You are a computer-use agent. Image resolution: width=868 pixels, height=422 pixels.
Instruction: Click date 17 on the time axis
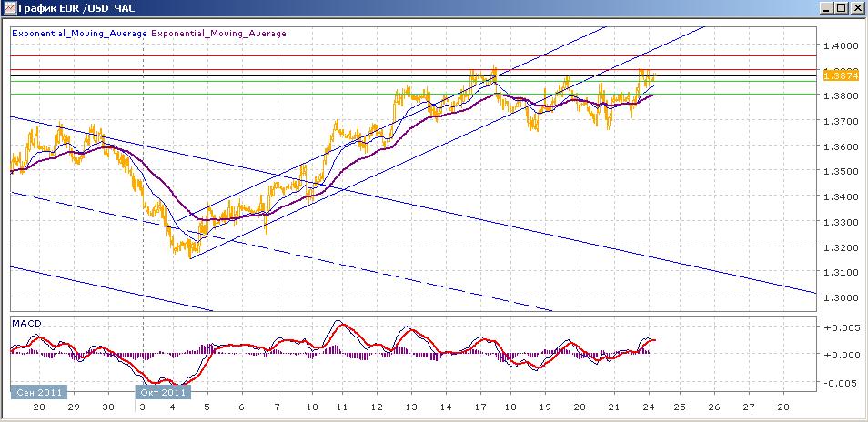click(x=480, y=407)
